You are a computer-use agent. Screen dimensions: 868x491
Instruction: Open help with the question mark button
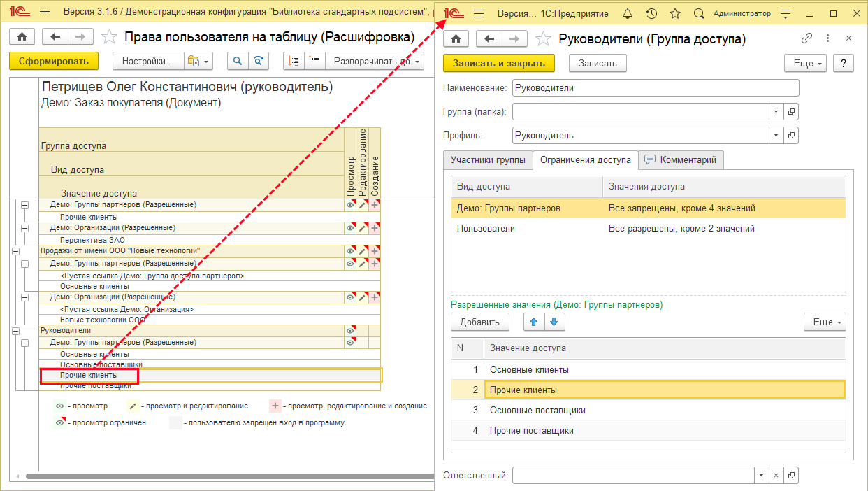click(844, 63)
